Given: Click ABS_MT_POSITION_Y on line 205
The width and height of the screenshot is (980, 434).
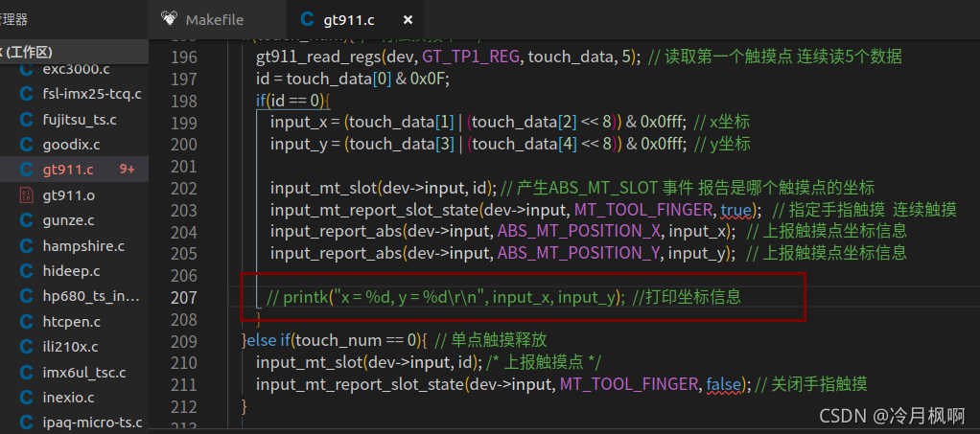Looking at the screenshot, I should [579, 254].
